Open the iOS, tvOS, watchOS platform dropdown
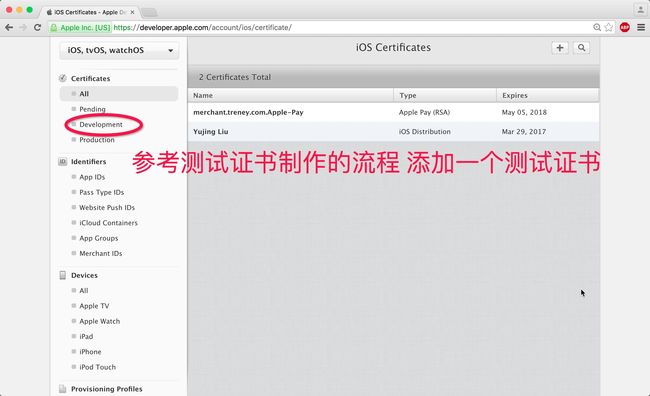This screenshot has height=396, width=650. [119, 50]
